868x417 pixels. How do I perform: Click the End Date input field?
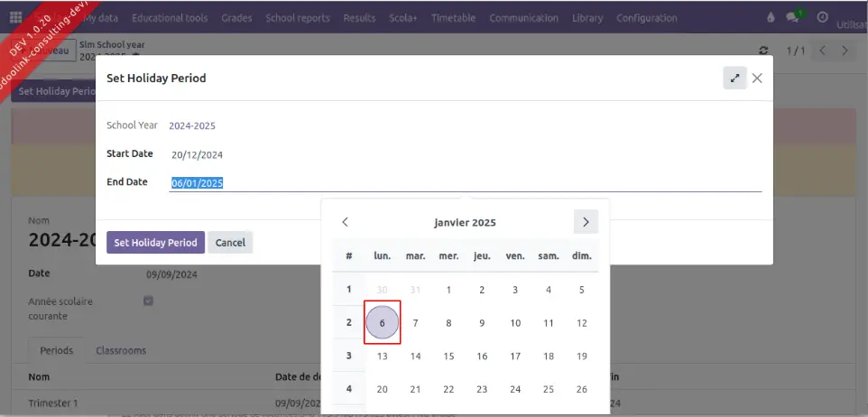[x=465, y=182]
